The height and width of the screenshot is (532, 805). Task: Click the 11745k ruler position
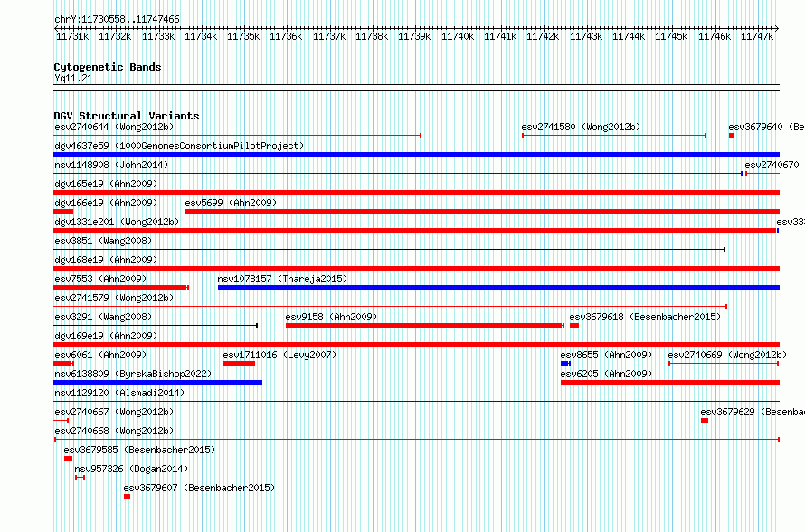671,36
